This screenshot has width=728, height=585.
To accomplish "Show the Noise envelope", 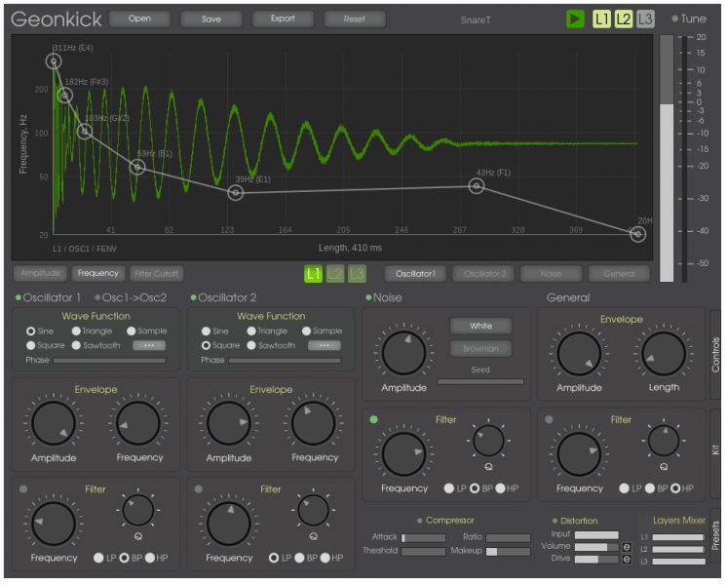I will (551, 274).
